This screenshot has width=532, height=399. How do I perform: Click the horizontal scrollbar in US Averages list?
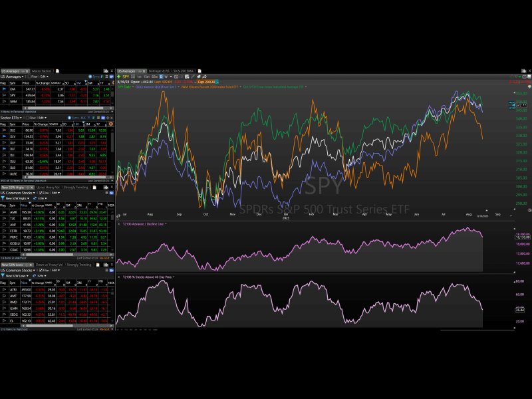(x=65, y=108)
